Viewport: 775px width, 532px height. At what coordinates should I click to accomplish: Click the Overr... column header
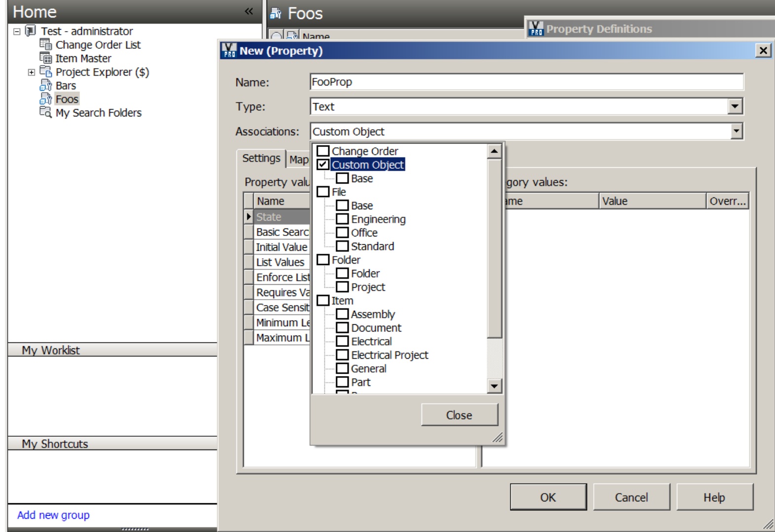click(727, 201)
